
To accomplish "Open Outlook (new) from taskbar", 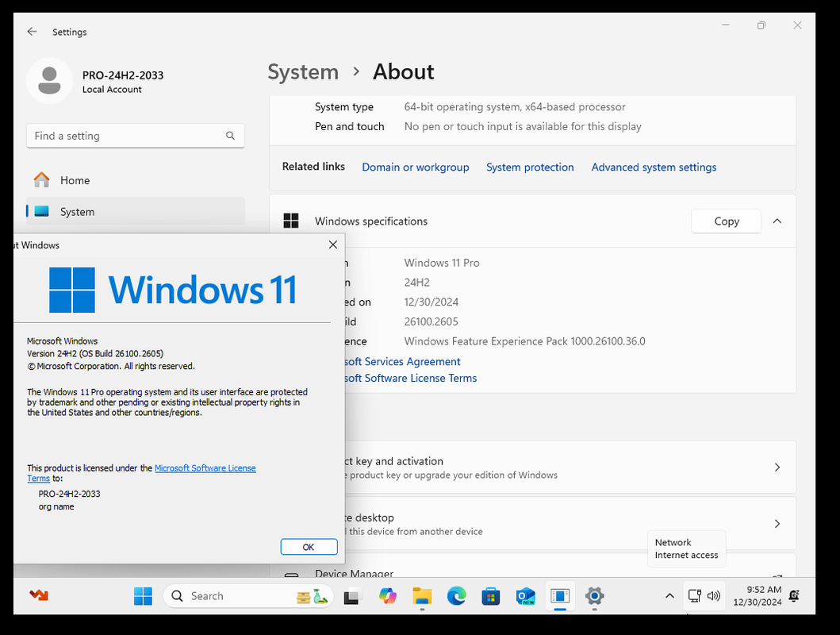I will point(526,596).
